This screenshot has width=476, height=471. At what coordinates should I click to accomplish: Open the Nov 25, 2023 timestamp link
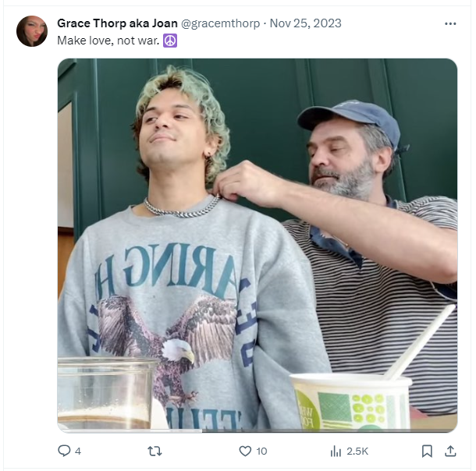click(305, 23)
